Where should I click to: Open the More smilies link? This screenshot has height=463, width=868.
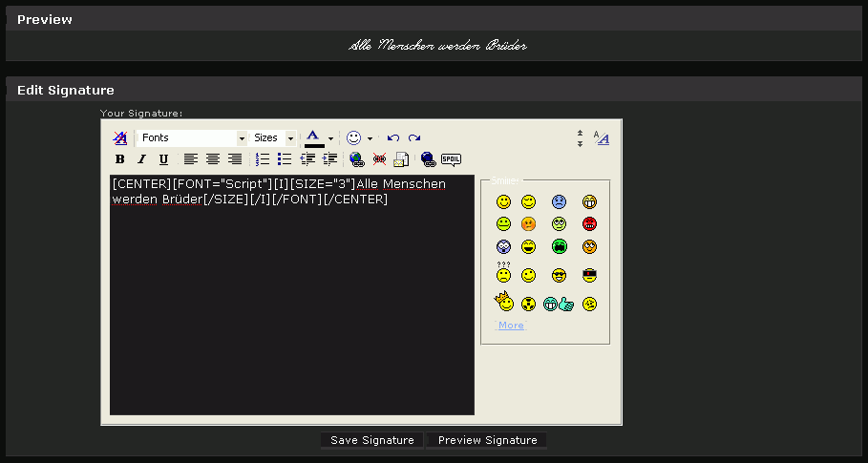tap(511, 326)
